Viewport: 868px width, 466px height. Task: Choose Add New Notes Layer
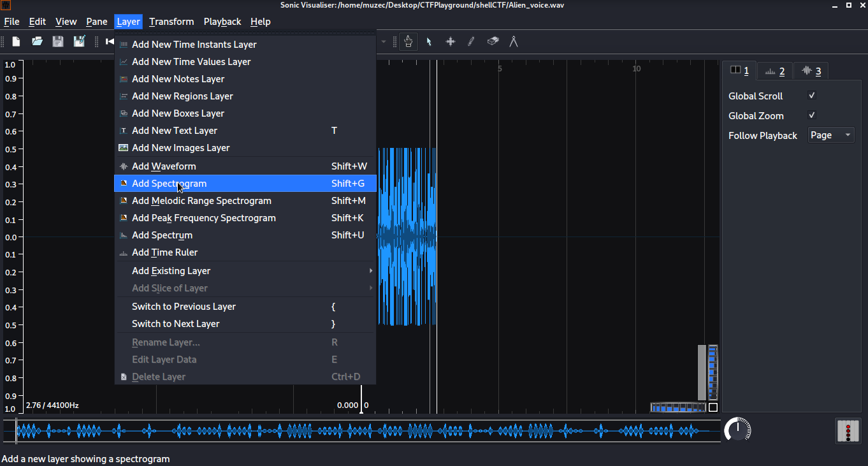[x=245, y=79]
